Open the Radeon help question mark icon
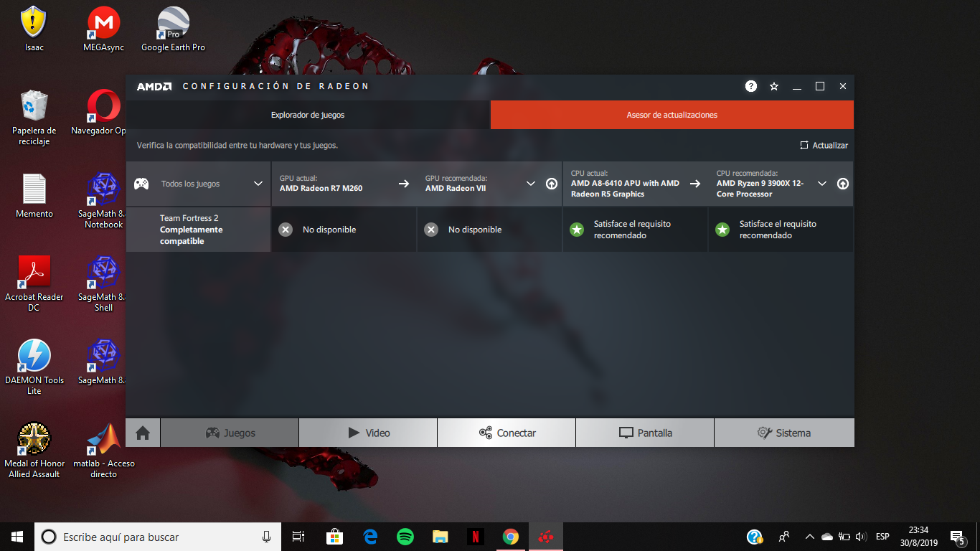This screenshot has height=551, width=980. [751, 86]
